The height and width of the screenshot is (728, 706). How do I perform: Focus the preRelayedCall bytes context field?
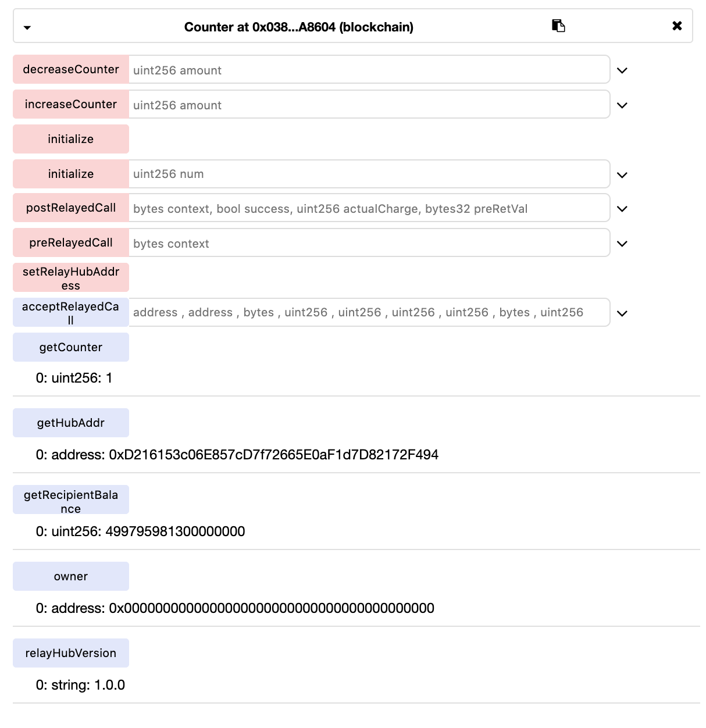tap(369, 243)
